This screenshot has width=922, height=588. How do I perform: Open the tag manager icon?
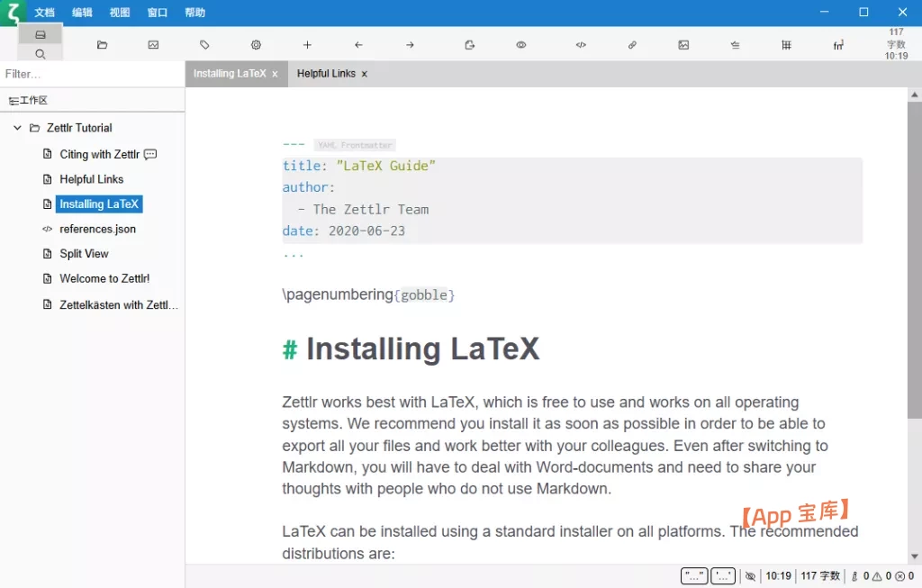tap(204, 45)
